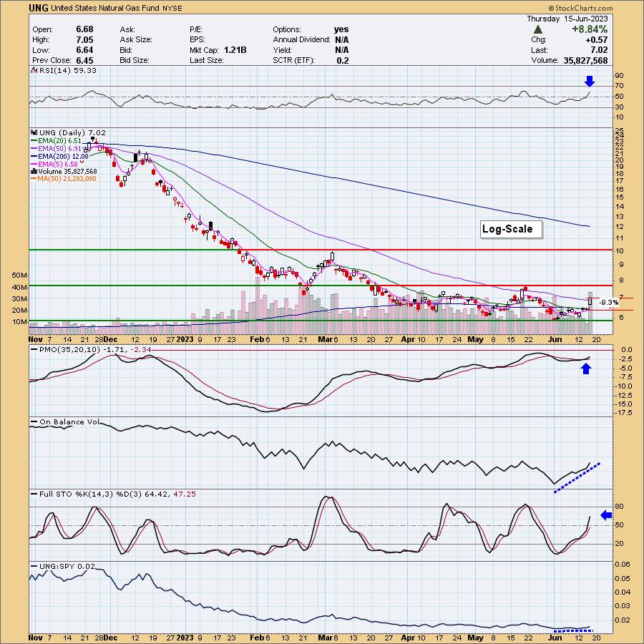Click the Options value yes
The width and height of the screenshot is (644, 644).
pyautogui.click(x=341, y=29)
